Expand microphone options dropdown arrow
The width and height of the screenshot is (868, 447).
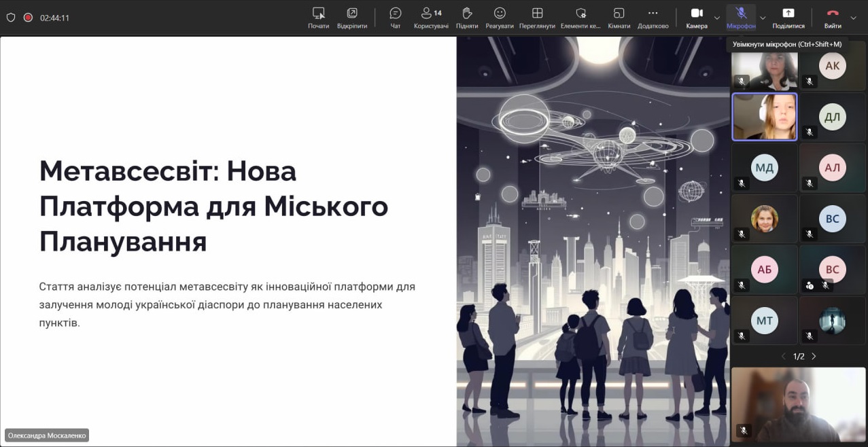pos(763,18)
